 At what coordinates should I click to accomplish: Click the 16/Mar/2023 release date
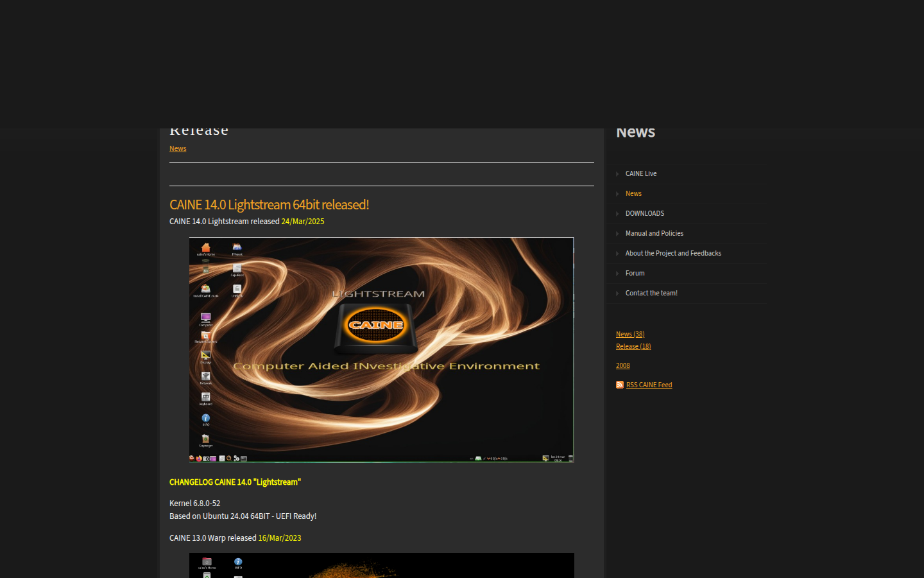(x=280, y=538)
